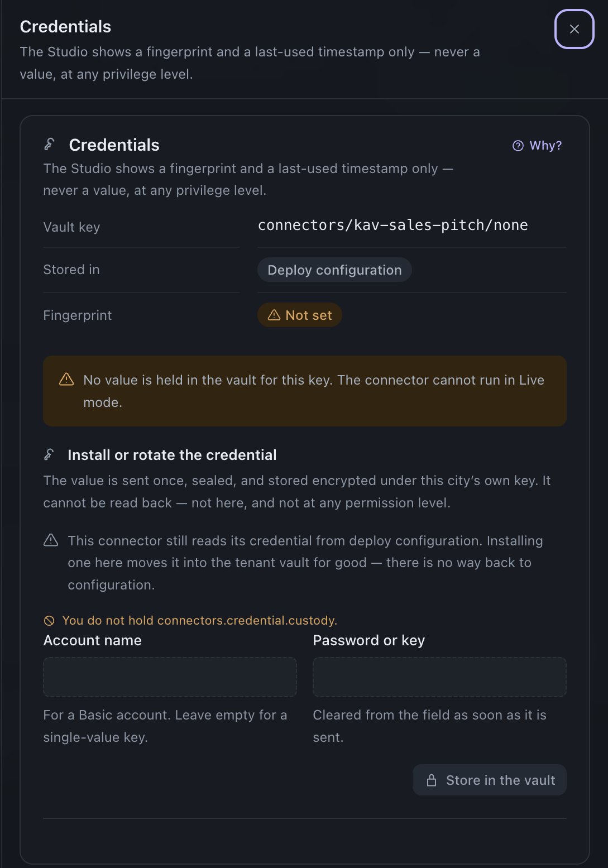Click the question mark help icon

pos(518,146)
